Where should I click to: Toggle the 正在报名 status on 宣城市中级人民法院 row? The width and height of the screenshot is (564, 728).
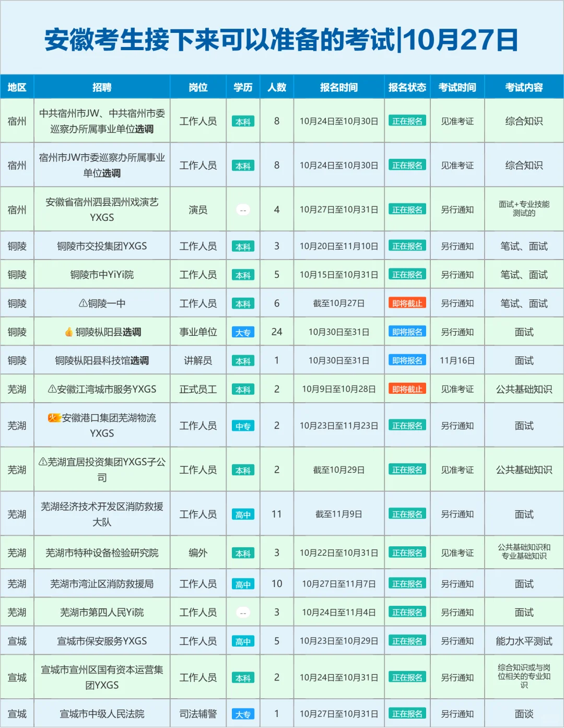pyautogui.click(x=407, y=712)
